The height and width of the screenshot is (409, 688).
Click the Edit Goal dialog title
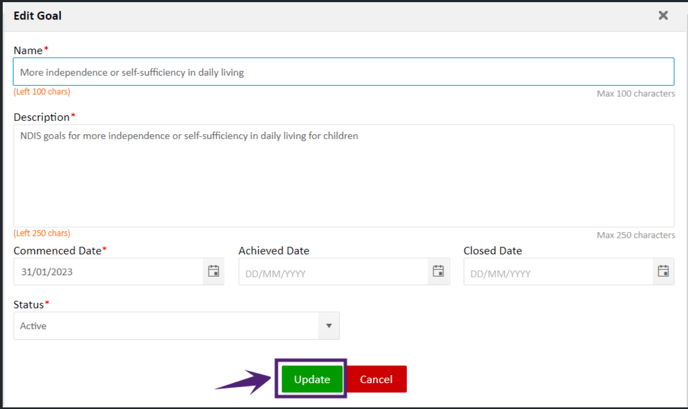point(37,16)
